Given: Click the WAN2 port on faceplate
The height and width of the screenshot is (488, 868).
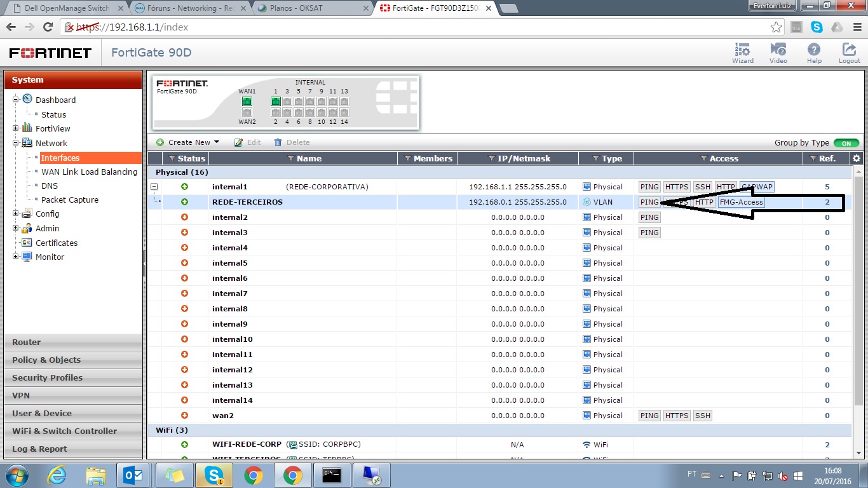Looking at the screenshot, I should pyautogui.click(x=247, y=112).
